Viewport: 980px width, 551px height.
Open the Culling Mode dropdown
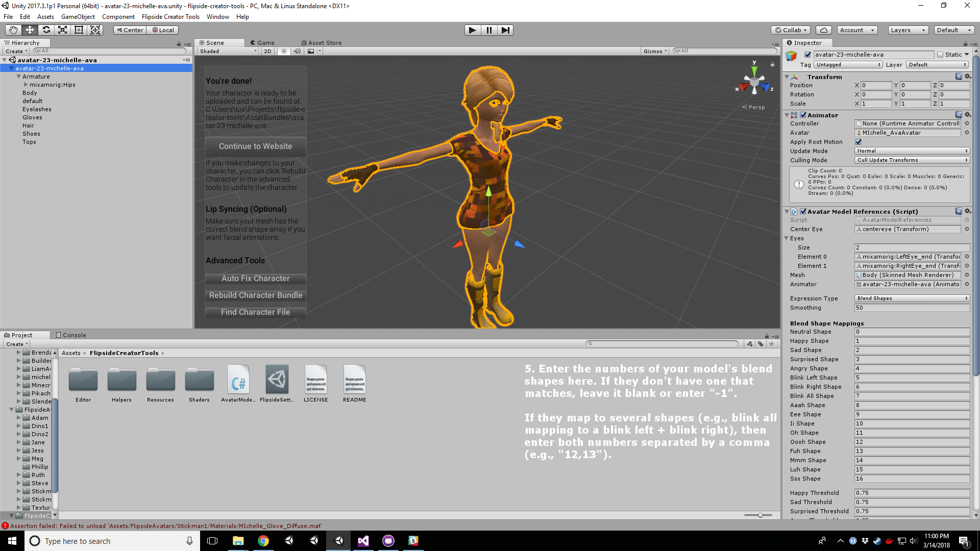[x=911, y=160]
